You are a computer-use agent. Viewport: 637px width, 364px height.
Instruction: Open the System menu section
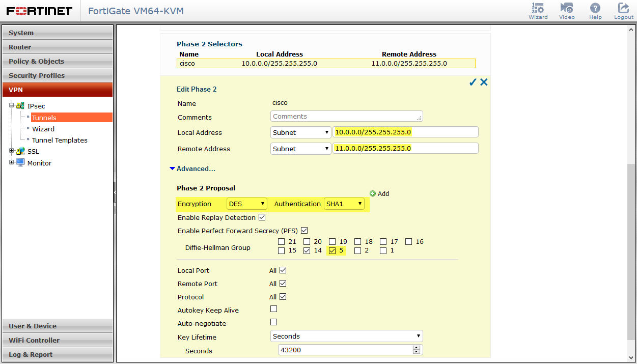[x=58, y=33]
